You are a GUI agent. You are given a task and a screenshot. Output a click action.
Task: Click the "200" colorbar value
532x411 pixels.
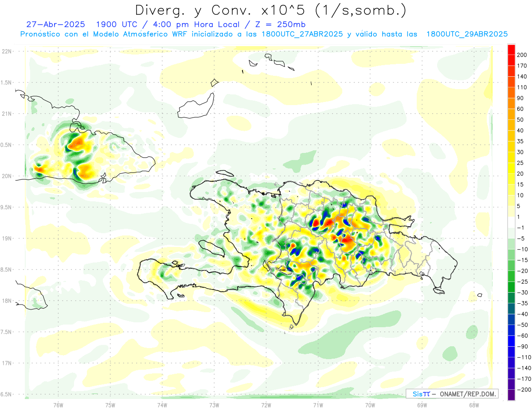(522, 55)
